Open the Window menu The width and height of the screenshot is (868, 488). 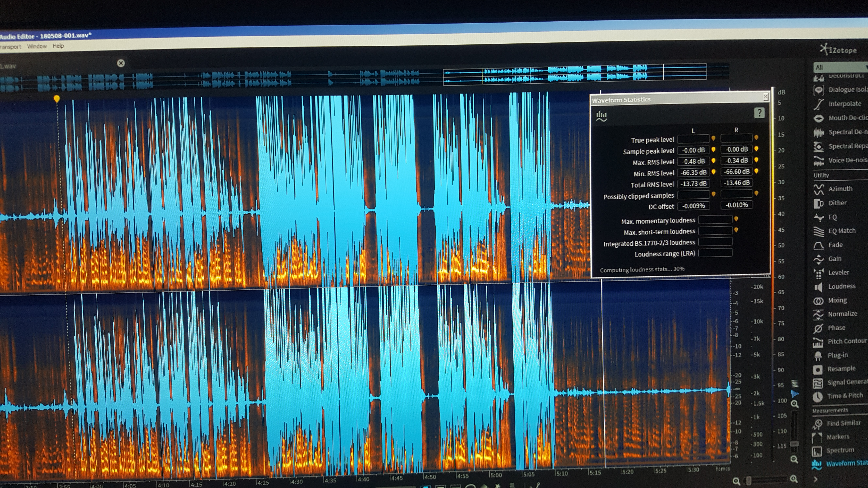pos(37,46)
